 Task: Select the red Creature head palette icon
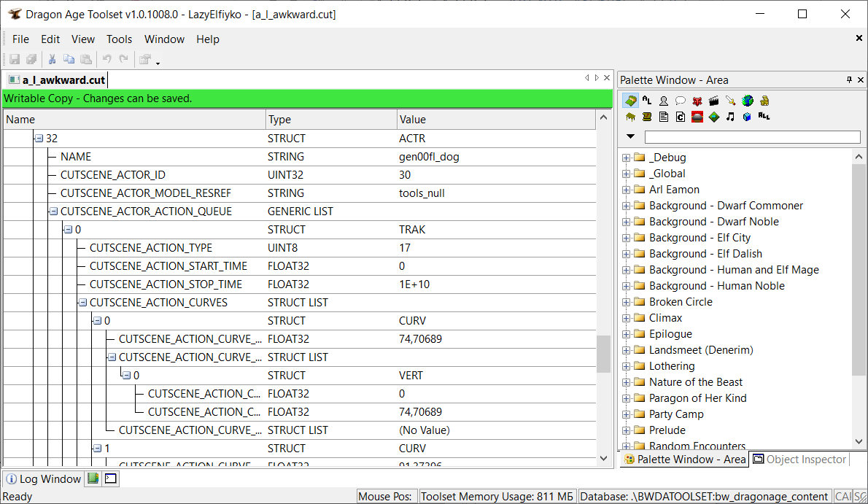tap(697, 101)
